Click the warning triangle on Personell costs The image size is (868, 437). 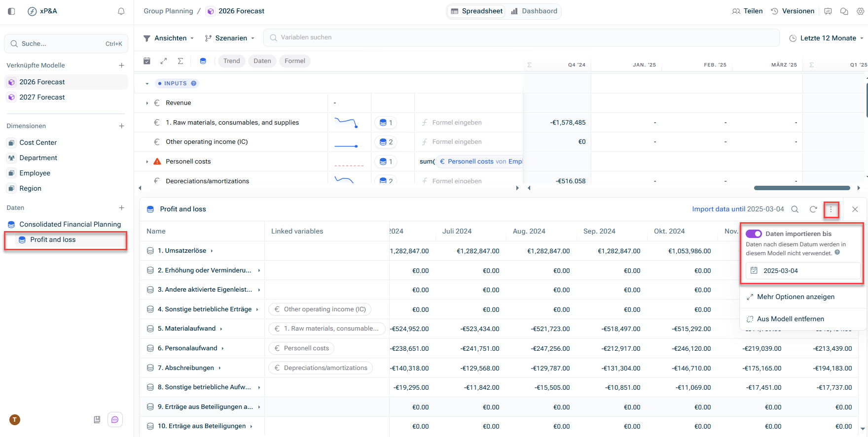pos(157,162)
